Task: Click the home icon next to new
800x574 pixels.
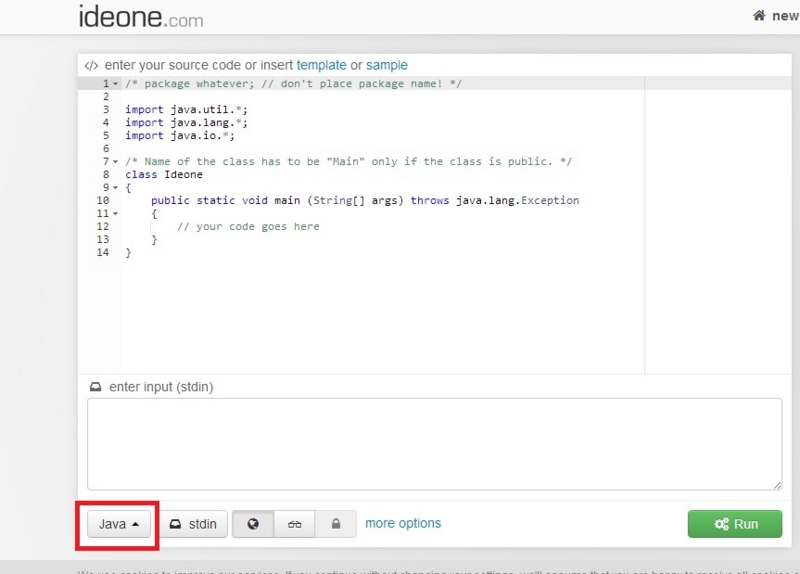Action: pyautogui.click(x=759, y=16)
